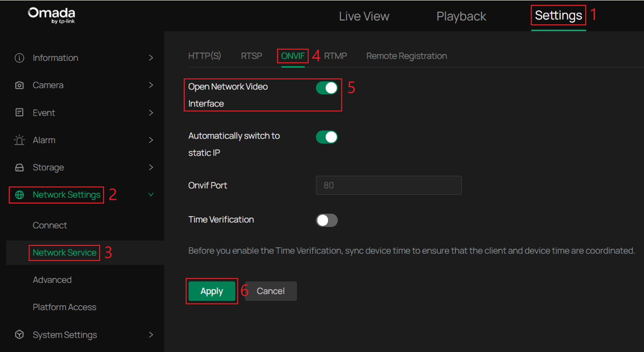The image size is (644, 352).
Task: Click the 'Before you enable the Time Verification' note
Action: (x=411, y=251)
